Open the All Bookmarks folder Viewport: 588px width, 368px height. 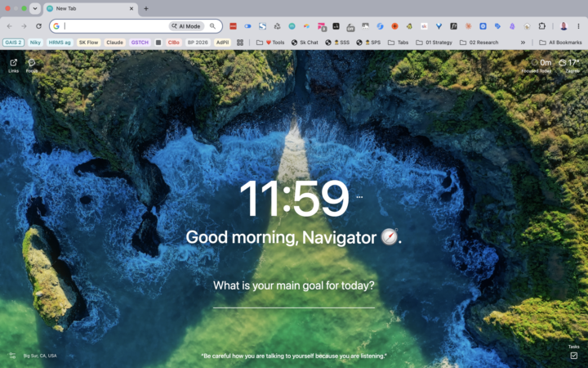[560, 43]
